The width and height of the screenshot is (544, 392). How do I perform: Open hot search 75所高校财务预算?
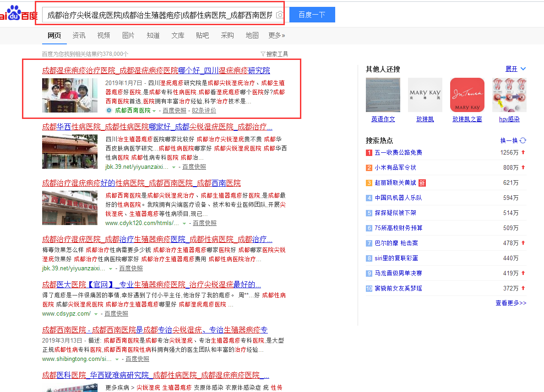pos(398,228)
